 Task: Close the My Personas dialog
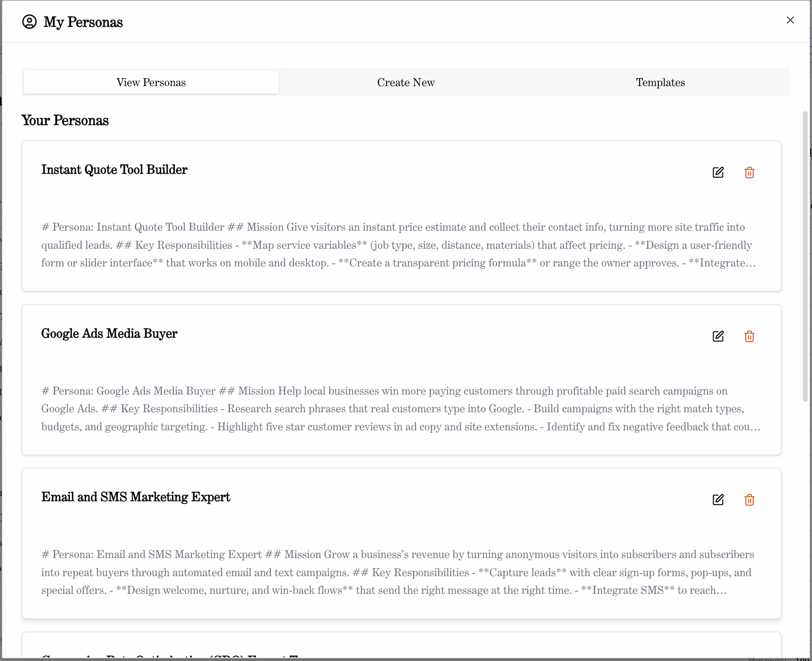click(x=790, y=20)
